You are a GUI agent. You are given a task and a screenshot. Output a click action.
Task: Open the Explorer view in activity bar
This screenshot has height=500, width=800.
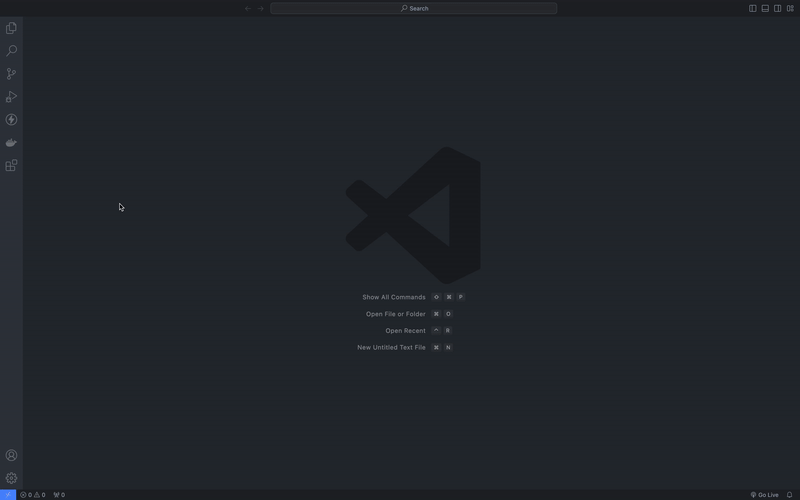pos(11,28)
